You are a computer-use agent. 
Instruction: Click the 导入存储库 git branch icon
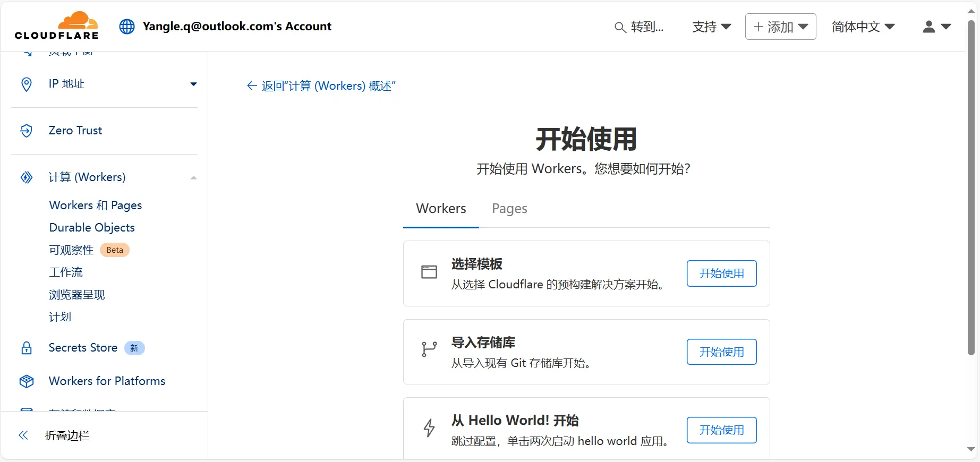point(429,349)
